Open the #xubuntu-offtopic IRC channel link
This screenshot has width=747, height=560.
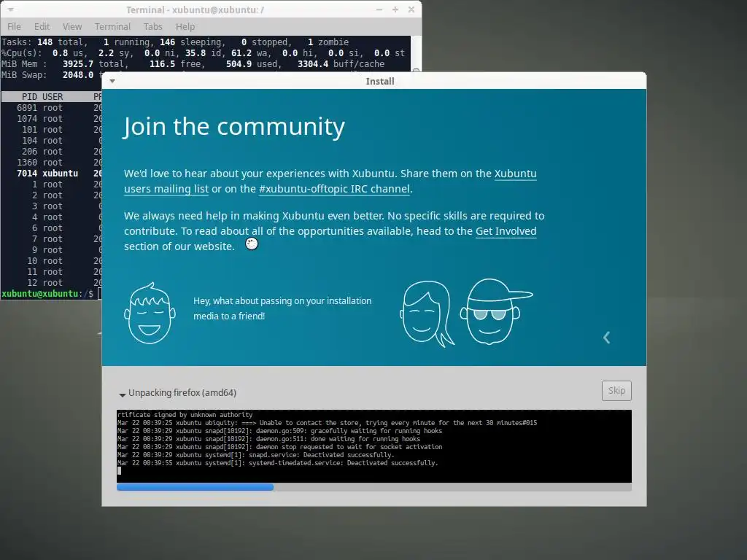coord(334,189)
